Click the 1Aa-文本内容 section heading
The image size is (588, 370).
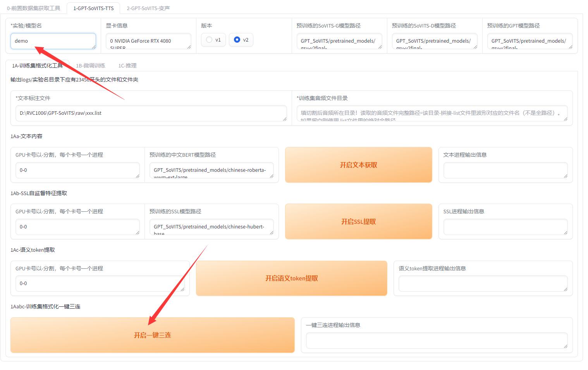point(26,136)
